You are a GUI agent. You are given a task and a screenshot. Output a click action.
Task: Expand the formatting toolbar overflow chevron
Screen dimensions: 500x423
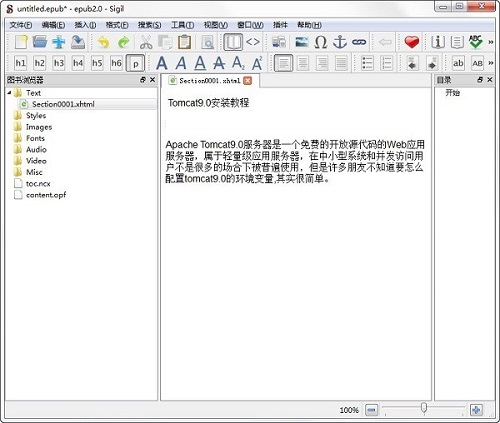(x=491, y=63)
